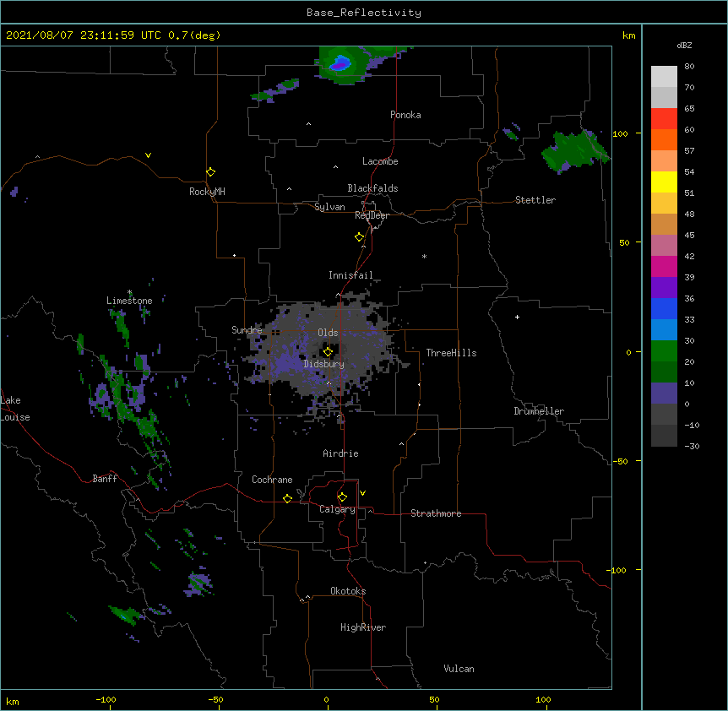Click the yellow diamond marker below Cochrane
Viewport: 728px width, 711px height.
coord(287,498)
